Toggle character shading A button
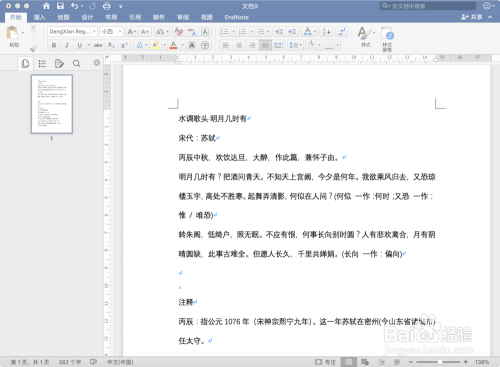Image resolution: width=500 pixels, height=367 pixels. point(192,45)
